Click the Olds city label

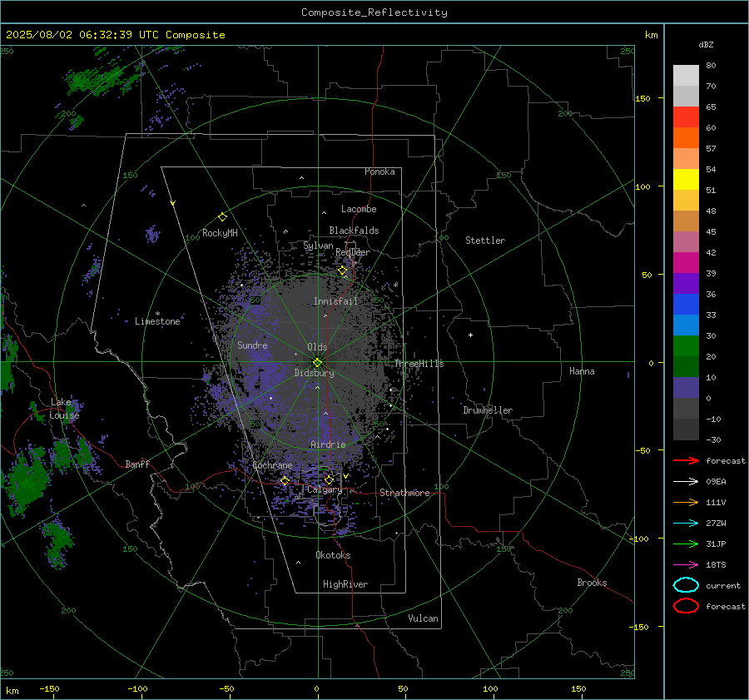coord(317,347)
